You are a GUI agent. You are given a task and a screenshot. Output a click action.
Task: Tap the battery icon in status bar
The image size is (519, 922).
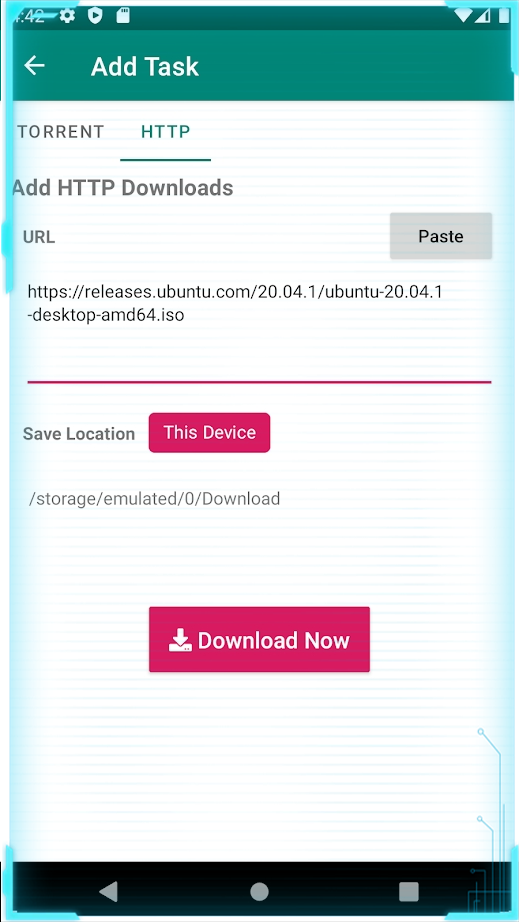tap(504, 15)
